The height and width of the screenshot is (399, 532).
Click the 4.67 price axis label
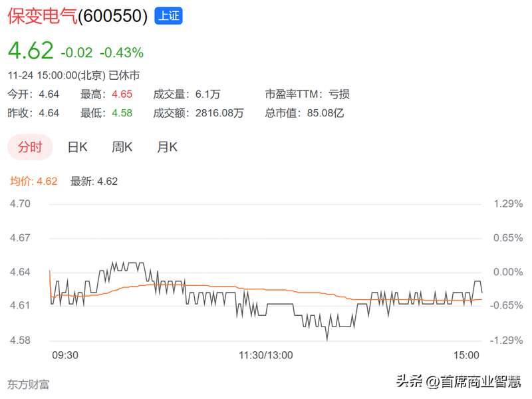(20, 237)
